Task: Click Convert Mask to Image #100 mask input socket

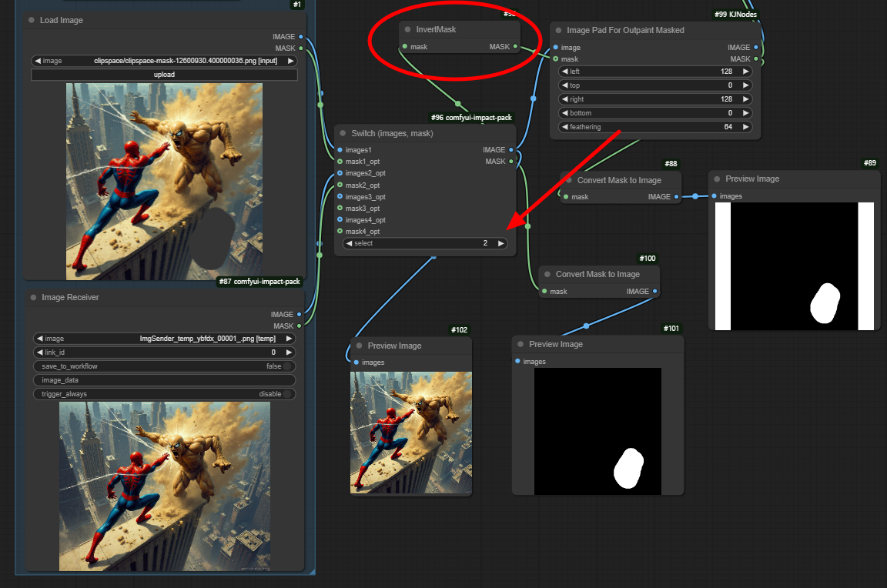Action: coord(545,291)
